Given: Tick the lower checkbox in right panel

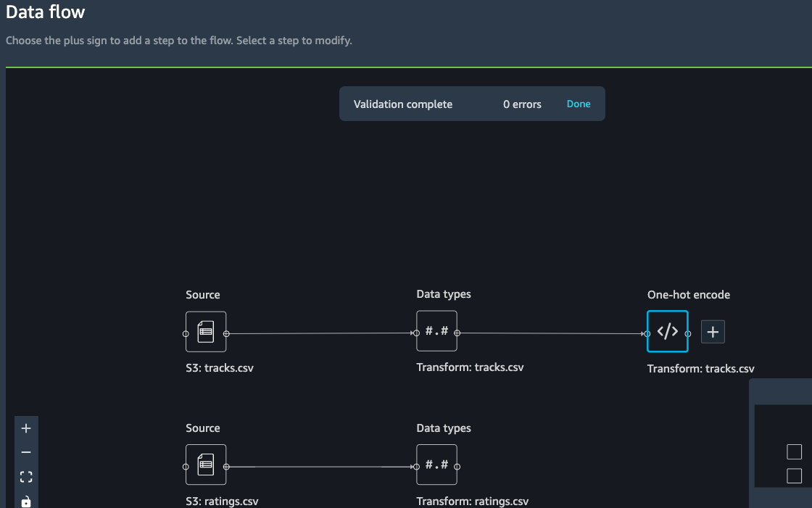Looking at the screenshot, I should point(794,476).
